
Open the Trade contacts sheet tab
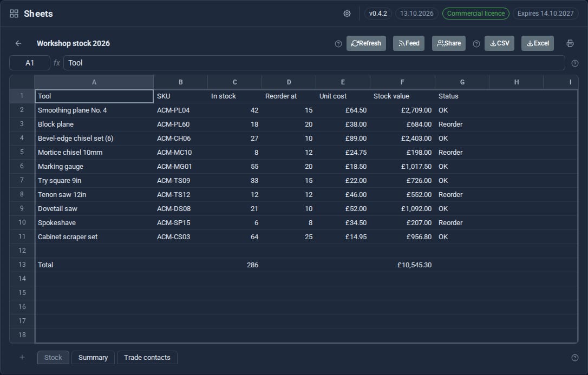click(x=147, y=357)
